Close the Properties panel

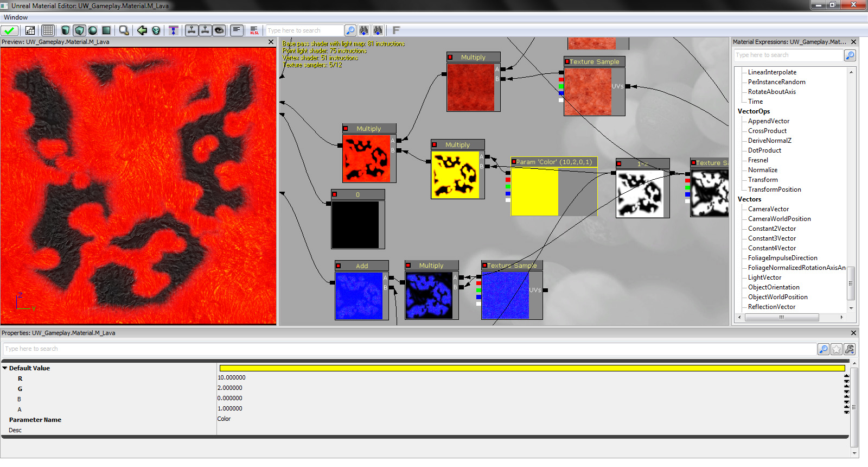853,333
